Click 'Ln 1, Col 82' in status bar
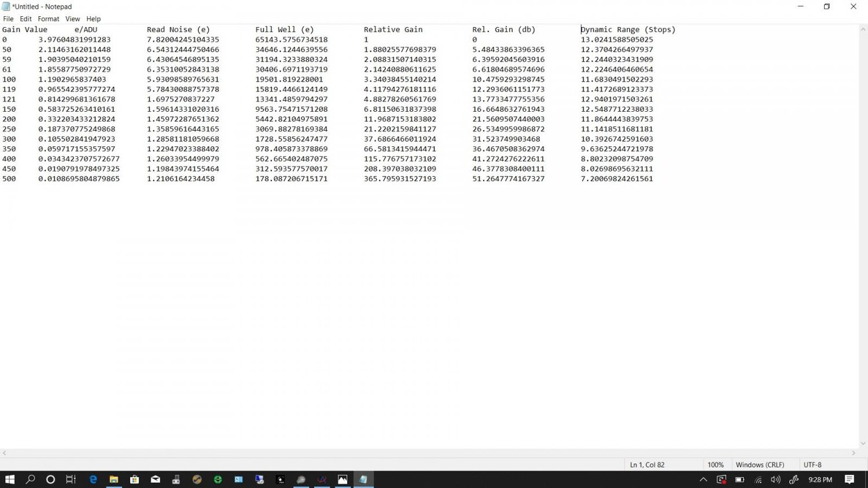 647,465
